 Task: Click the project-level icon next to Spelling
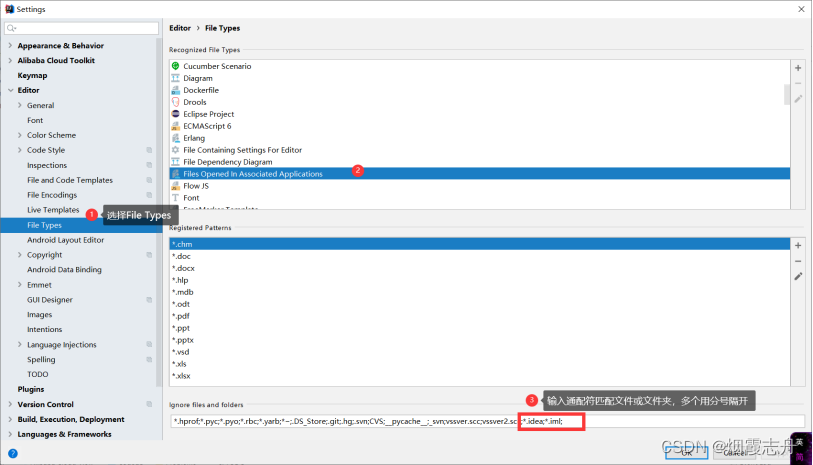point(149,359)
